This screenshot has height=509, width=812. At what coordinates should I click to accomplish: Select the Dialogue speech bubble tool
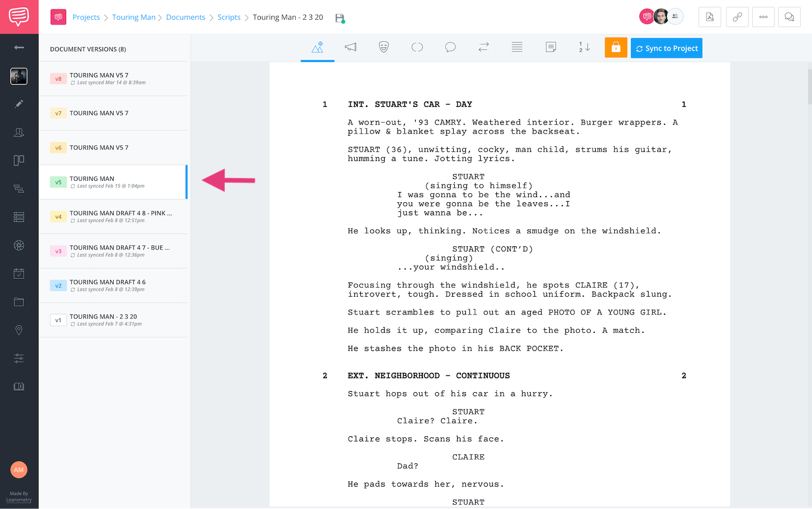click(x=450, y=47)
